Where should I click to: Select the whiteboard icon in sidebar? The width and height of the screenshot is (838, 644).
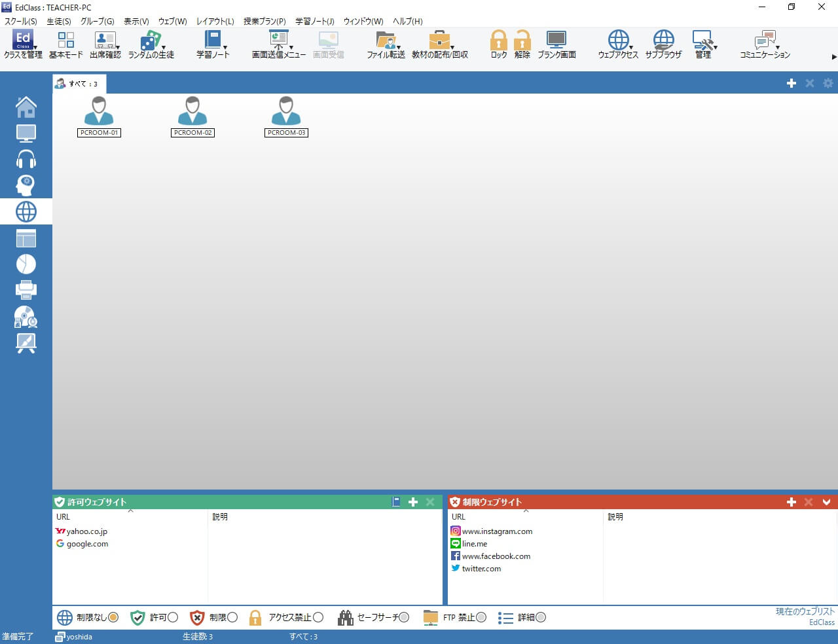click(x=26, y=342)
